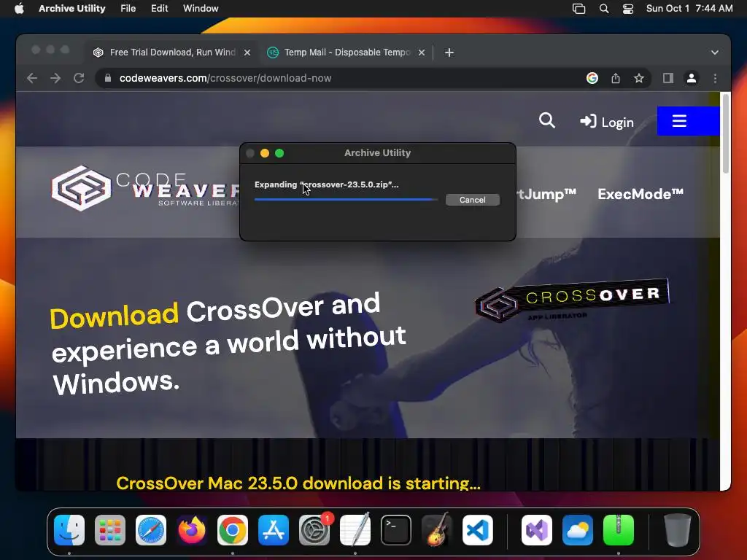The width and height of the screenshot is (747, 560).
Task: Click the date and time in menu bar
Action: (x=689, y=8)
